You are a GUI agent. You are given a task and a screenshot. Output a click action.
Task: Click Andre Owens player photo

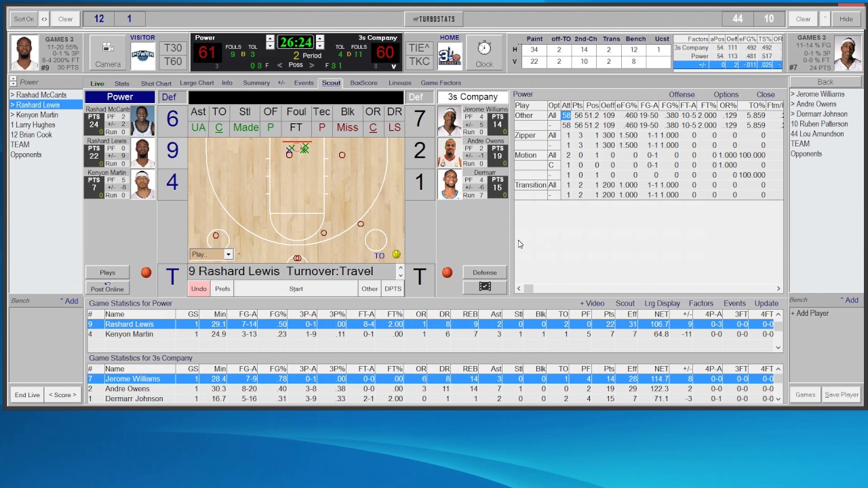click(449, 152)
